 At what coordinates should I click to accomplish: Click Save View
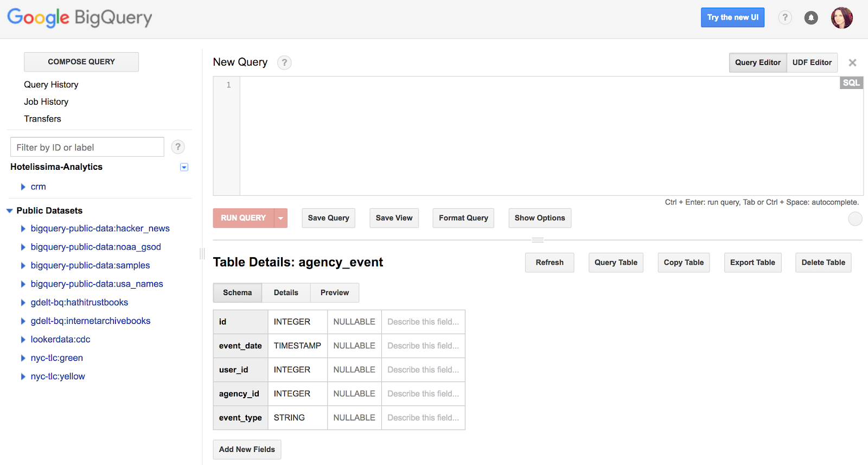(x=394, y=218)
